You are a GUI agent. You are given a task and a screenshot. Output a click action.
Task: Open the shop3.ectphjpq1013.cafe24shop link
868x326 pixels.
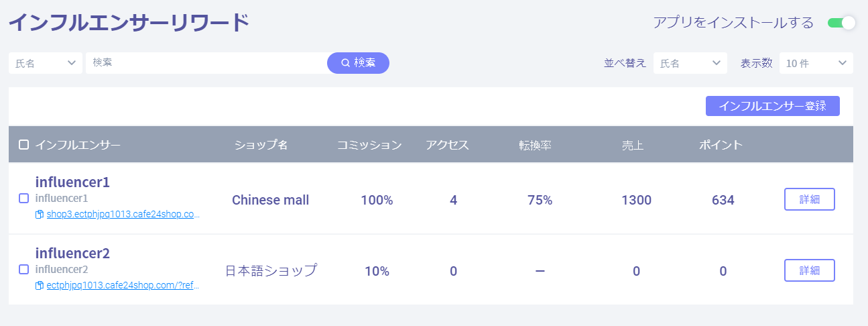[x=123, y=215]
